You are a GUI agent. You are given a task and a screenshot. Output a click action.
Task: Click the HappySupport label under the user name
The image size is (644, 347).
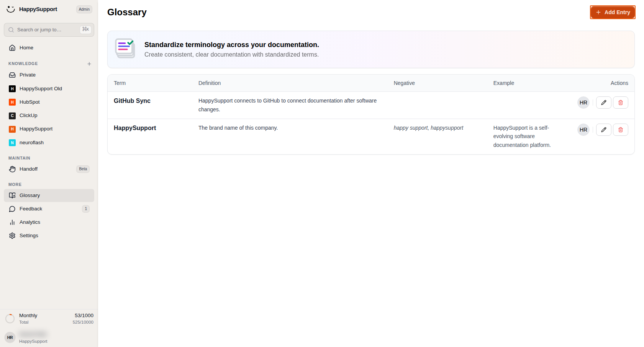33,341
